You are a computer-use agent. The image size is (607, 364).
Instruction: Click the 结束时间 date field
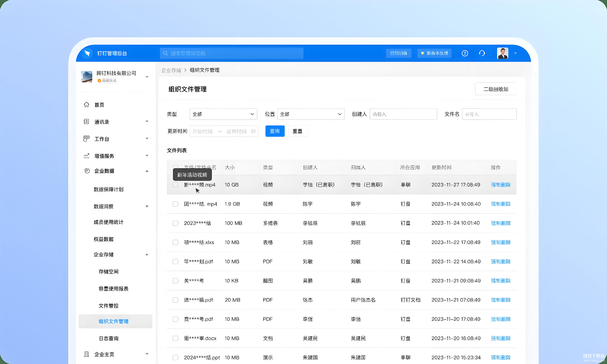tap(236, 131)
